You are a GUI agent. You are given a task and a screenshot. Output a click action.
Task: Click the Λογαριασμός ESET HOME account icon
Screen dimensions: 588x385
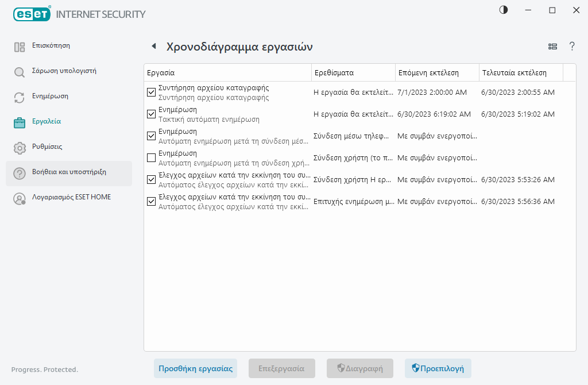point(20,199)
